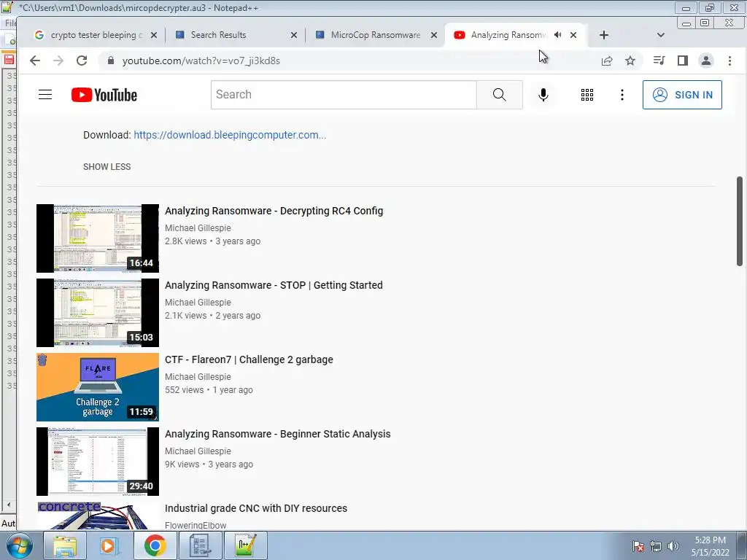Screen dimensions: 747x560
Task: Mute the Analyzing Ransomware tab audio
Action: click(x=558, y=35)
